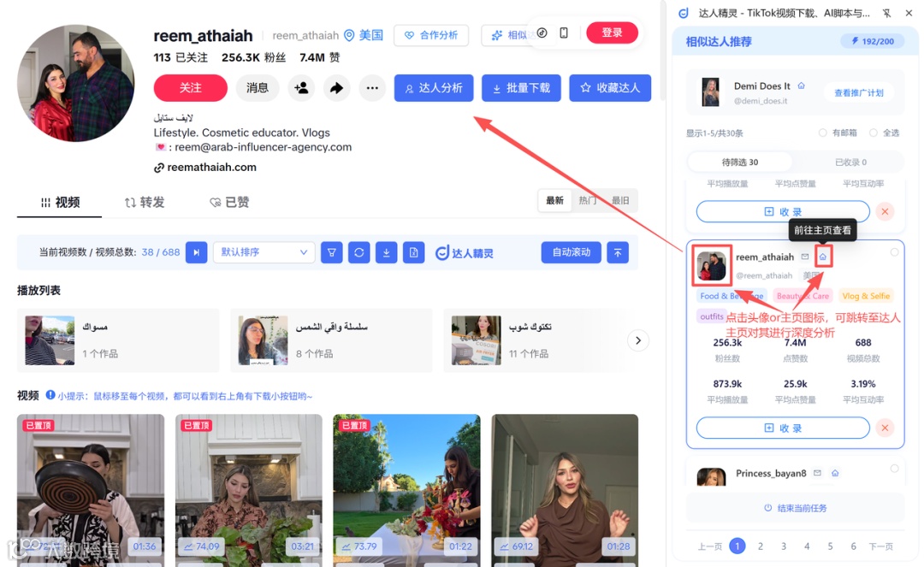Open the 待筛选 30 tab

pyautogui.click(x=740, y=162)
